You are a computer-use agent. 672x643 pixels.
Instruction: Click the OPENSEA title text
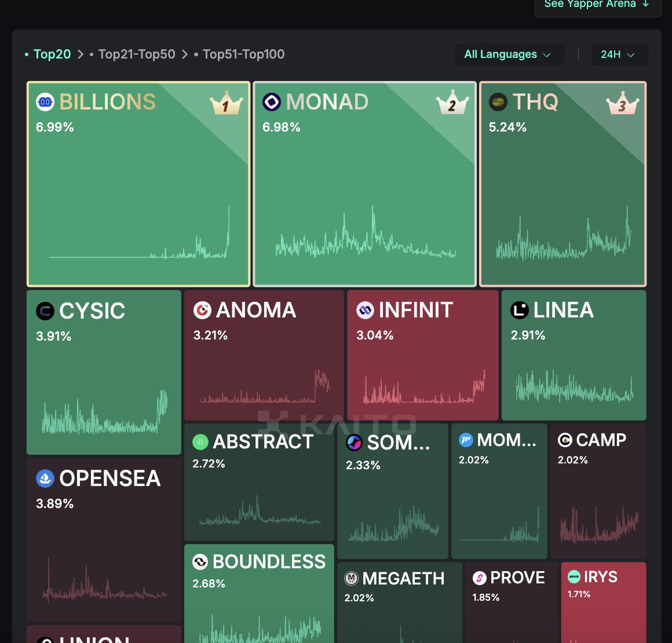pos(109,478)
